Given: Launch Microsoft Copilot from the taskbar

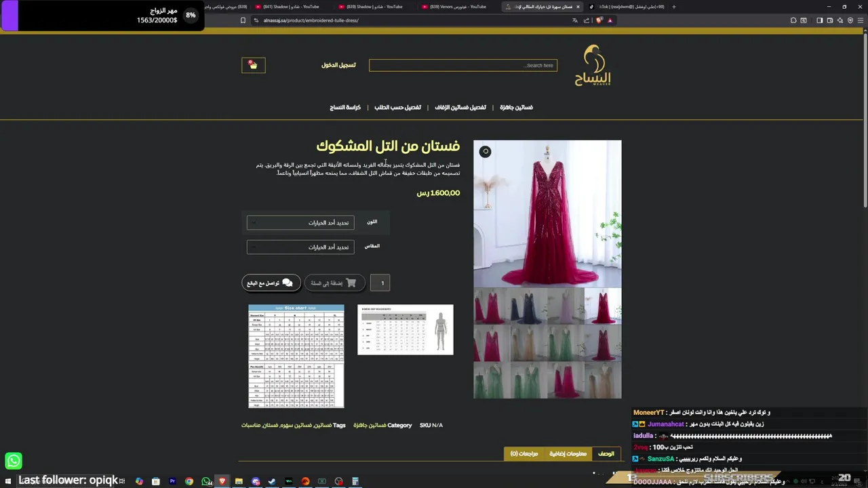Looking at the screenshot, I should pos(139,481).
